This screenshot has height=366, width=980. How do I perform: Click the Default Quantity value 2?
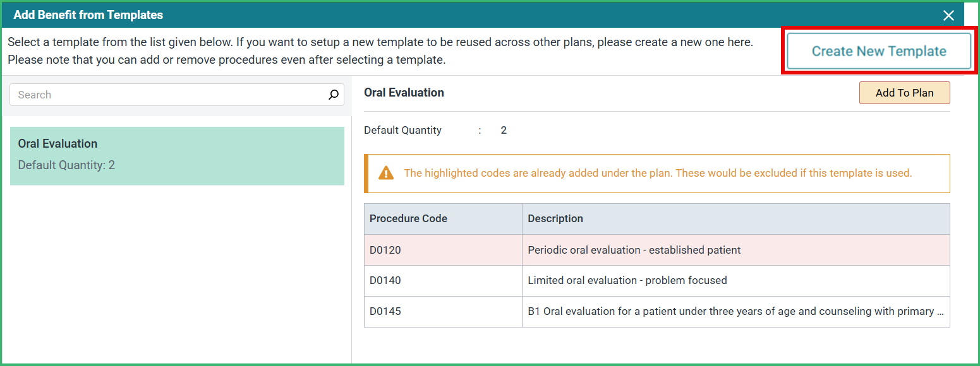[x=504, y=131]
